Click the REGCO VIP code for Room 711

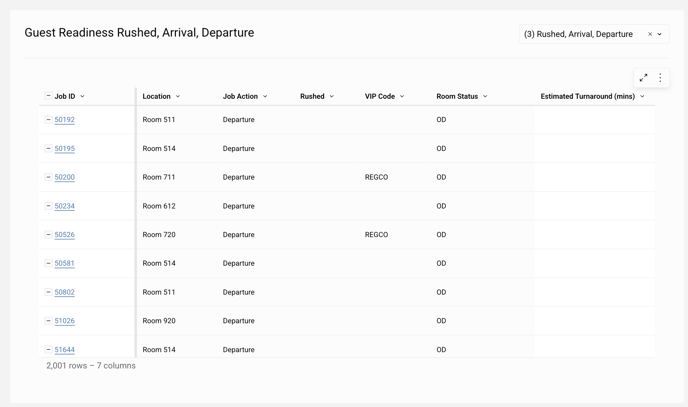tap(376, 178)
